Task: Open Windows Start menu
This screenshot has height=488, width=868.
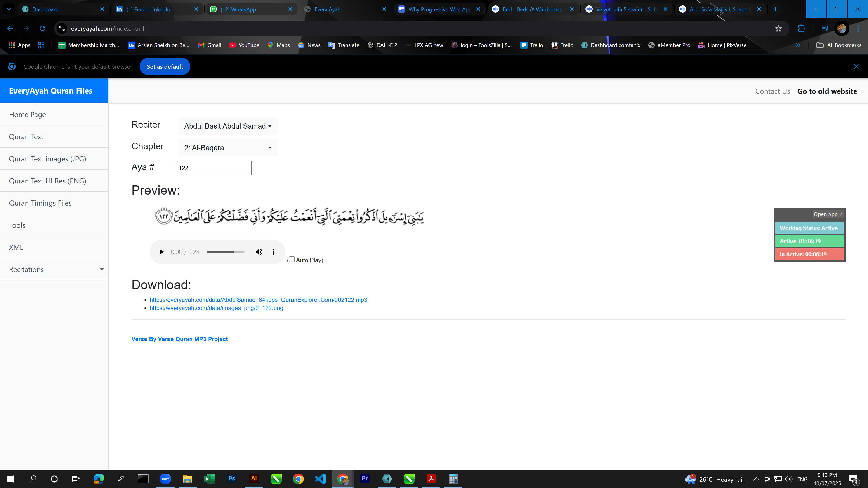Action: (x=10, y=479)
